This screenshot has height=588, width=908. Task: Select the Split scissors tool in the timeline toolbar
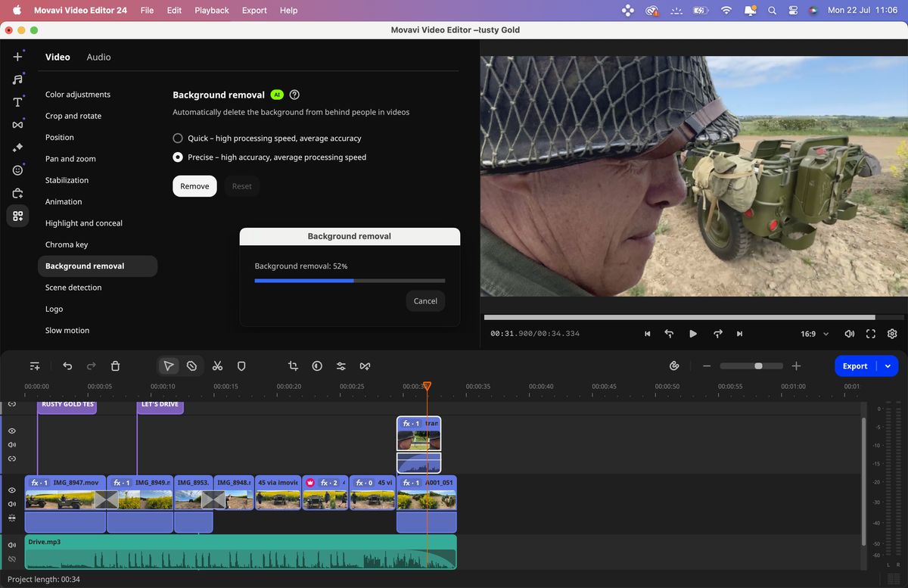coord(217,366)
